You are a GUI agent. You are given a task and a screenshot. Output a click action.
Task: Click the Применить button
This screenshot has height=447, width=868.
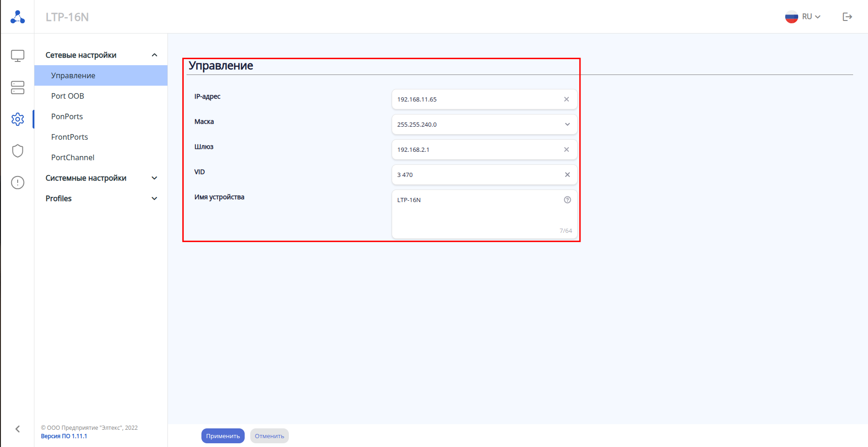point(223,436)
